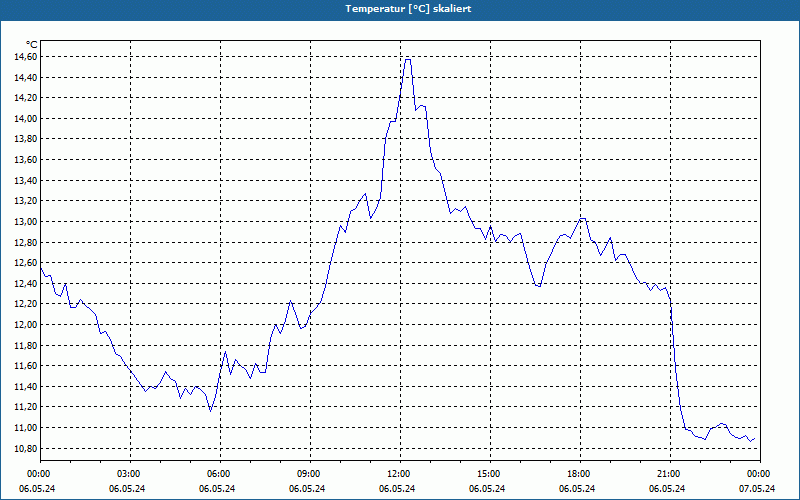Click the 13,00 y-axis label
Viewport: 800px width, 500px height.
coord(26,221)
